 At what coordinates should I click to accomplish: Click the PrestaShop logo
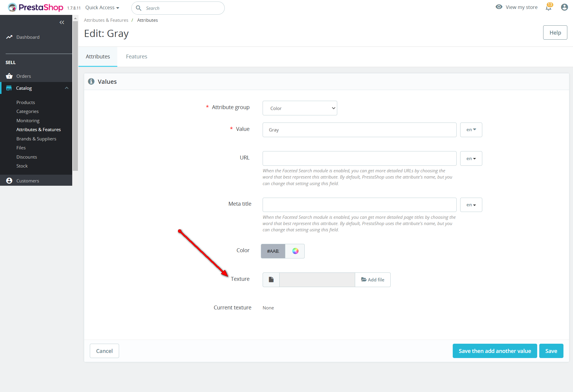[36, 7]
